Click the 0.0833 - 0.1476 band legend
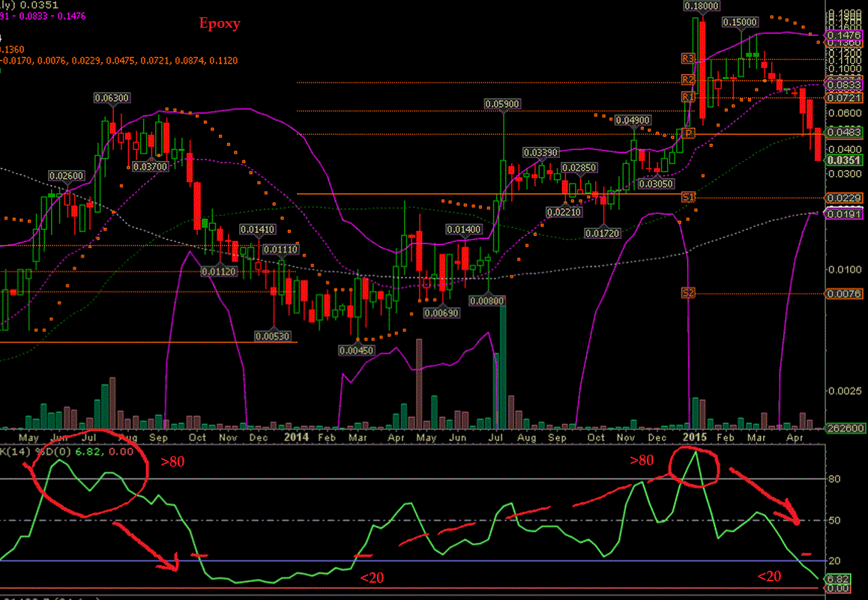Image resolution: width=868 pixels, height=600 pixels. pos(43,16)
